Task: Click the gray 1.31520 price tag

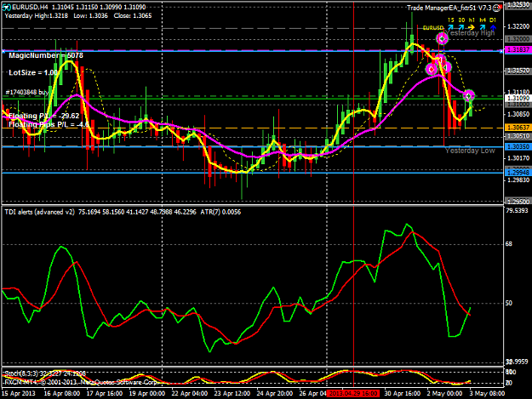Action: (x=518, y=71)
